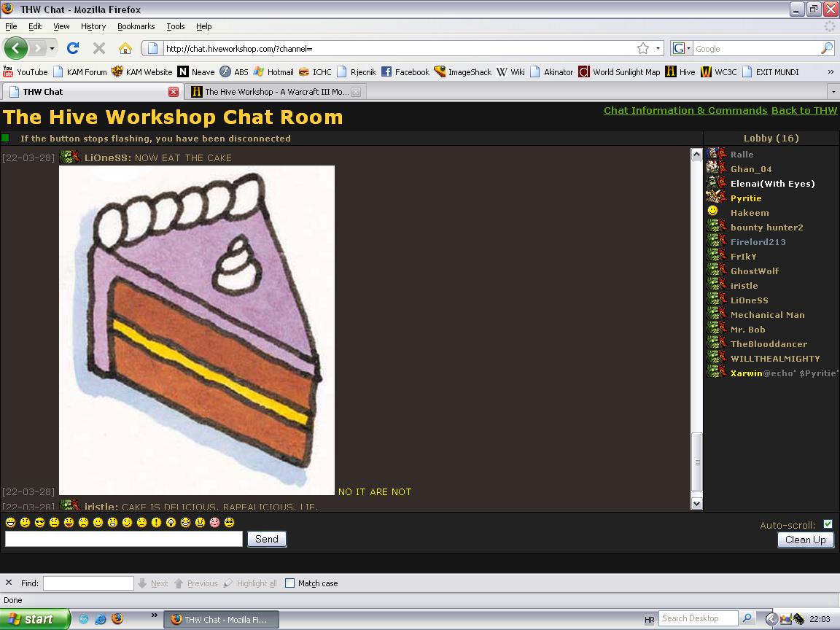This screenshot has height=630, width=840.
Task: Click the Find text input field
Action: click(88, 583)
